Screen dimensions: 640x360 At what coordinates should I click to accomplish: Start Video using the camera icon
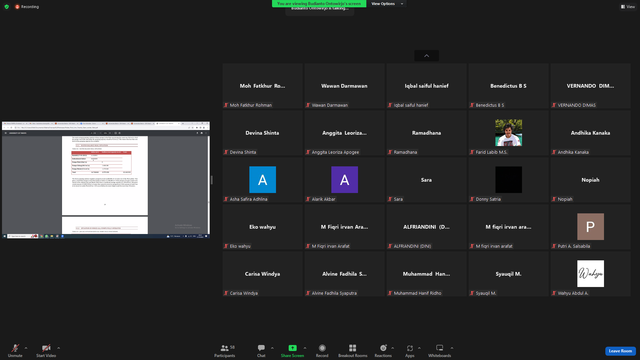(46, 350)
